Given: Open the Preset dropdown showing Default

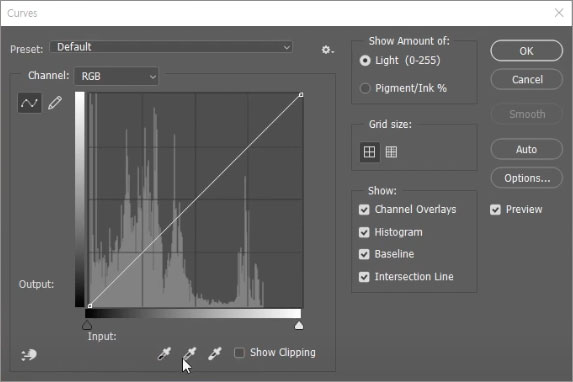Looking at the screenshot, I should pyautogui.click(x=171, y=47).
